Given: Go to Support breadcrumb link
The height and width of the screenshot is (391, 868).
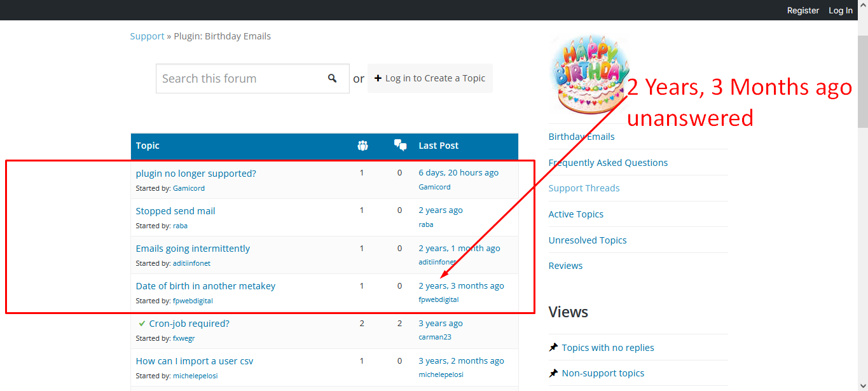Looking at the screenshot, I should 147,36.
